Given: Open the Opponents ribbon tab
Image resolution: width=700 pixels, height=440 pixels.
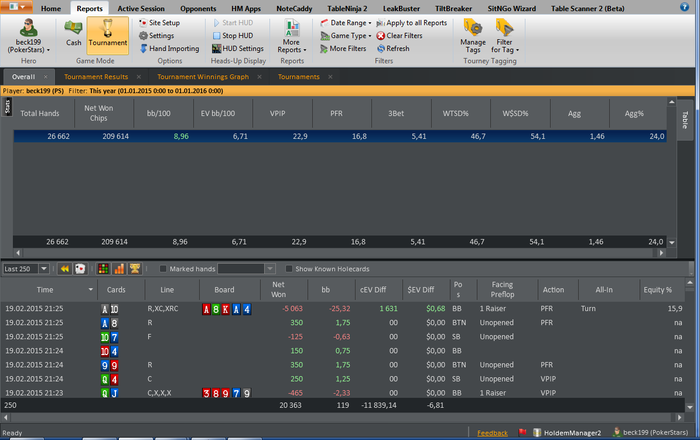Looking at the screenshot, I should pos(198,8).
